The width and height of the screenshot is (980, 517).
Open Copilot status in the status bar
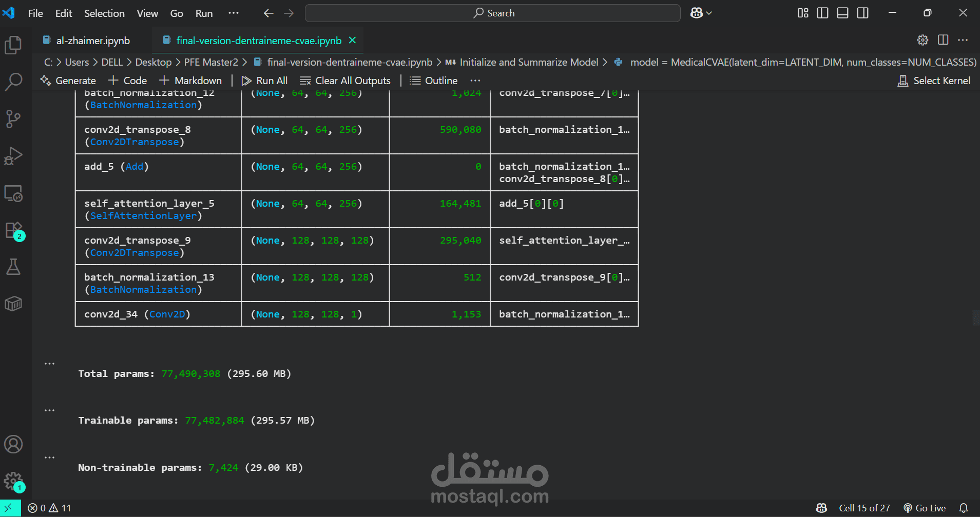pos(821,508)
